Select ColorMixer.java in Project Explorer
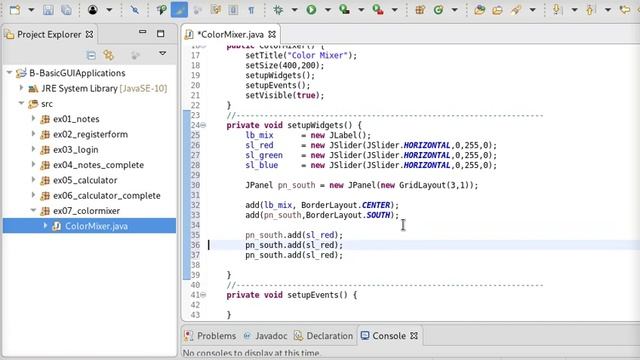Screen dimensions: 640x360 pos(96,226)
